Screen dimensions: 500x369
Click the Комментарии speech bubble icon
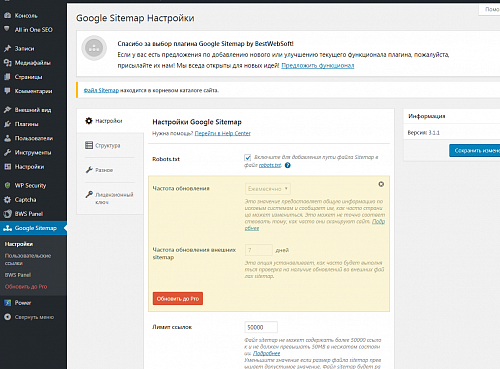click(7, 91)
